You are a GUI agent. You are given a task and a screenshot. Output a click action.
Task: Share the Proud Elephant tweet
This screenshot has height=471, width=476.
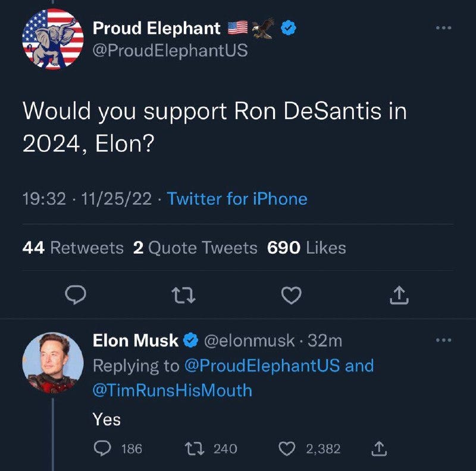point(399,295)
